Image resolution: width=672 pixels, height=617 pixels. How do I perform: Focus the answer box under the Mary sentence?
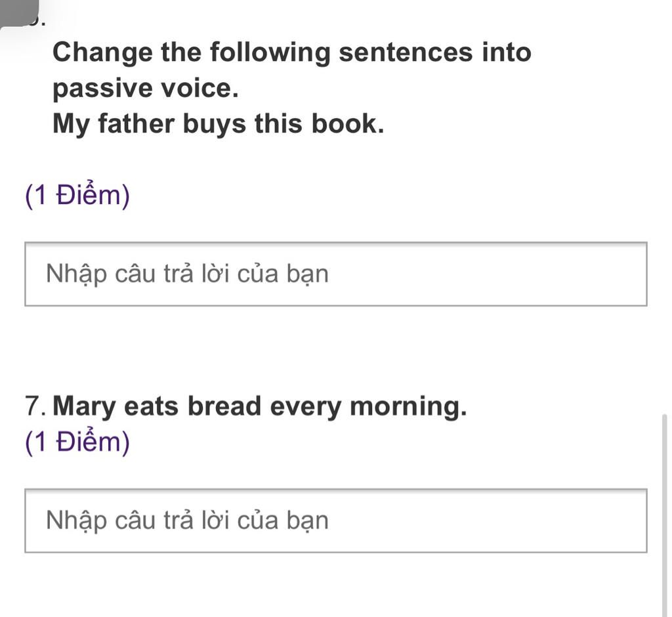point(335,521)
